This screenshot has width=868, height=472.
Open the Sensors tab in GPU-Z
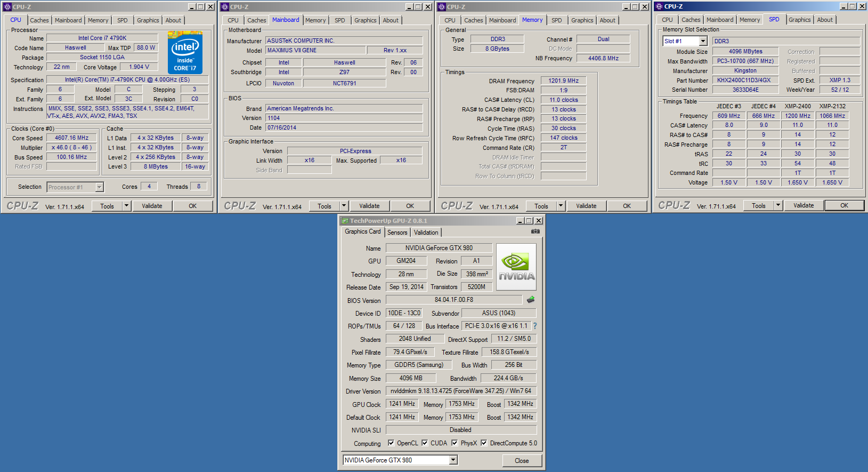(397, 233)
